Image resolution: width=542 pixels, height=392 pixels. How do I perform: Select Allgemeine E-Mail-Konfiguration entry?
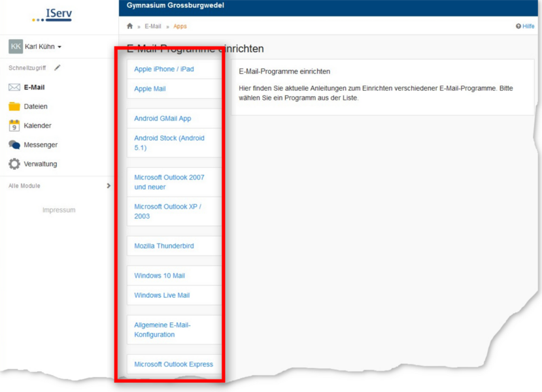162,330
